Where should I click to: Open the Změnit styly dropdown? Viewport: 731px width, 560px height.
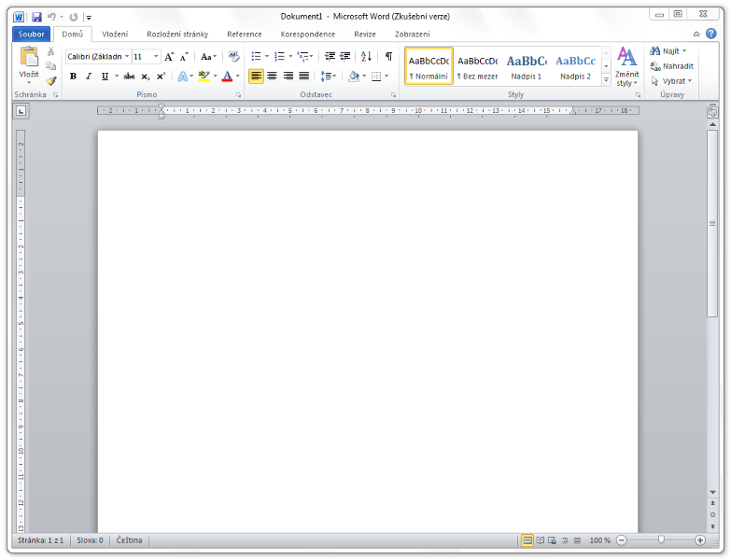click(626, 66)
